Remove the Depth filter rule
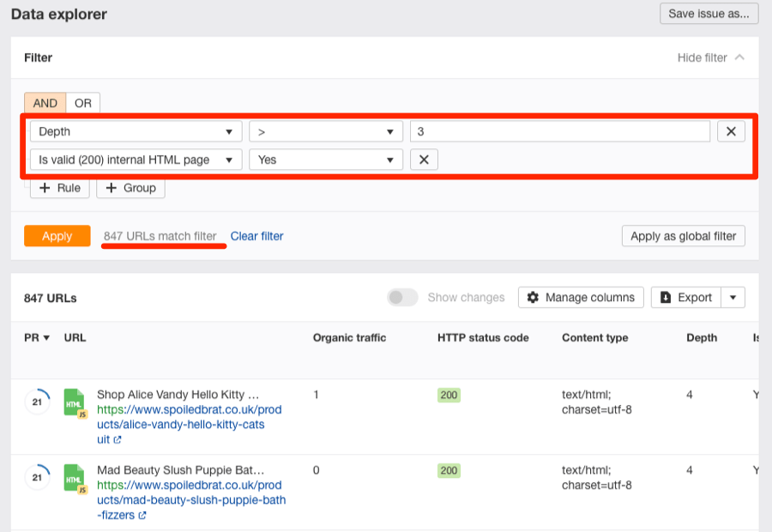This screenshot has width=772, height=532. coord(731,131)
